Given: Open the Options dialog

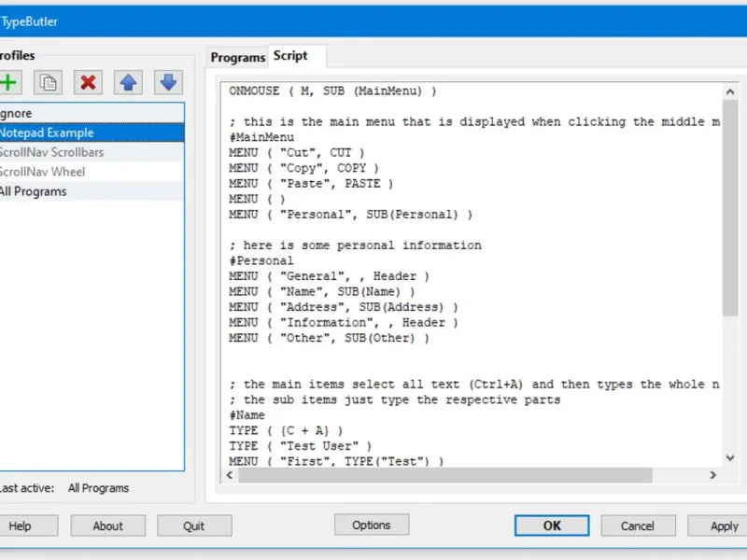Looking at the screenshot, I should [x=372, y=525].
